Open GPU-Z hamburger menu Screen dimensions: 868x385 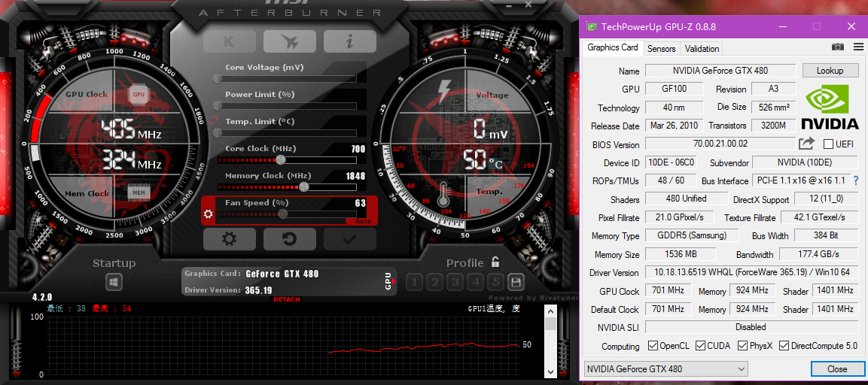point(858,47)
